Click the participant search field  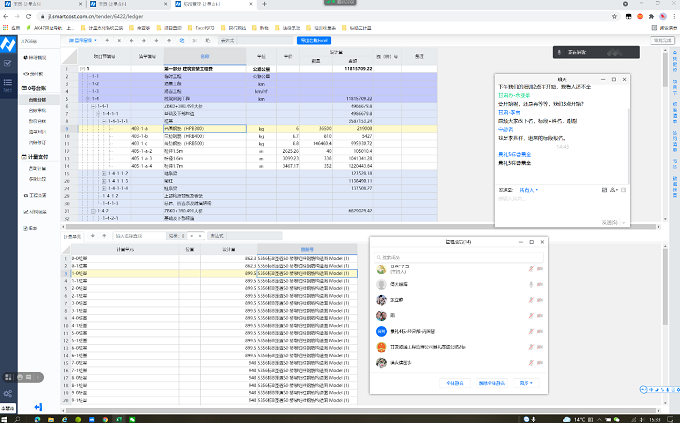click(460, 255)
